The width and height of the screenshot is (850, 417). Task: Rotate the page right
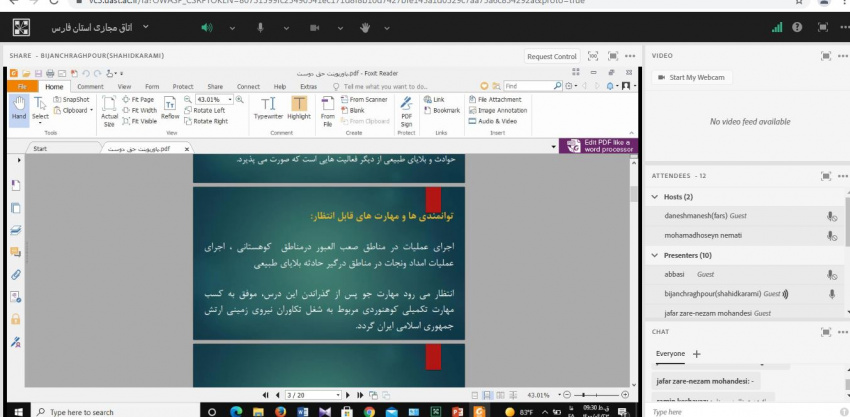pos(207,121)
